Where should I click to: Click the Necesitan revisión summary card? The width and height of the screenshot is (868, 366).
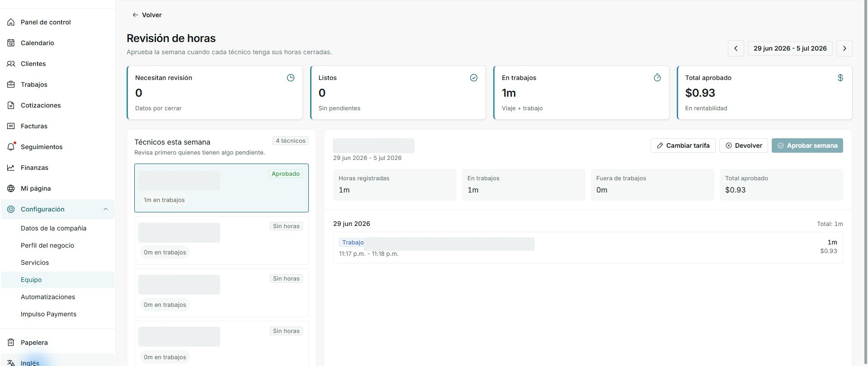pyautogui.click(x=215, y=93)
